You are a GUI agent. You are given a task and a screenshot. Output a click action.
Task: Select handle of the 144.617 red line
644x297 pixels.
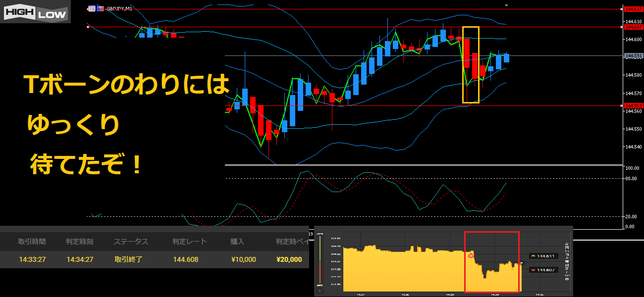(622, 9)
